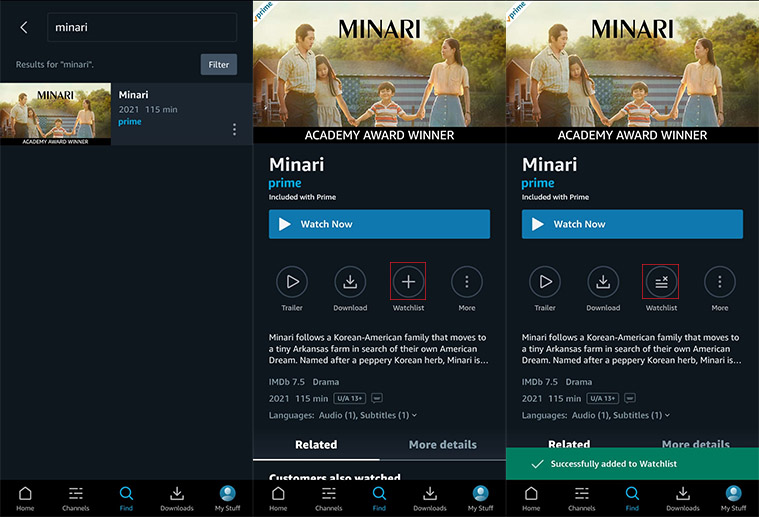
Task: Go back using the arrow beside the search box
Action: (x=24, y=27)
